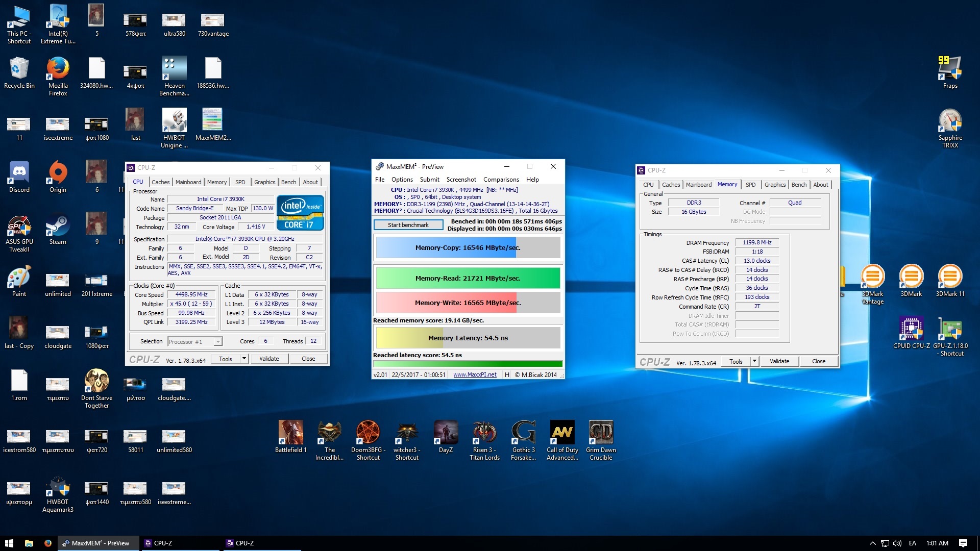Open Paint desktop icon
This screenshot has width=980, height=551.
[19, 281]
